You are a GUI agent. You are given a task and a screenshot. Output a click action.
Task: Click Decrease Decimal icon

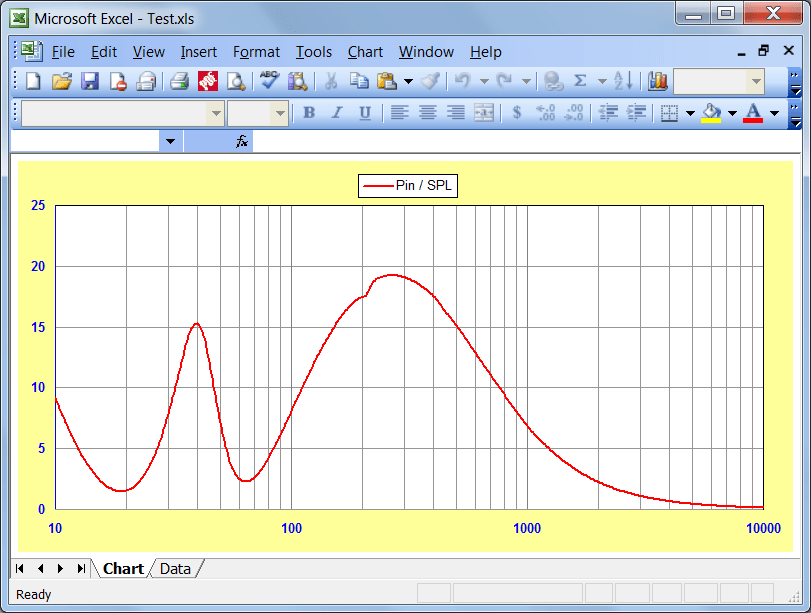tap(574, 112)
